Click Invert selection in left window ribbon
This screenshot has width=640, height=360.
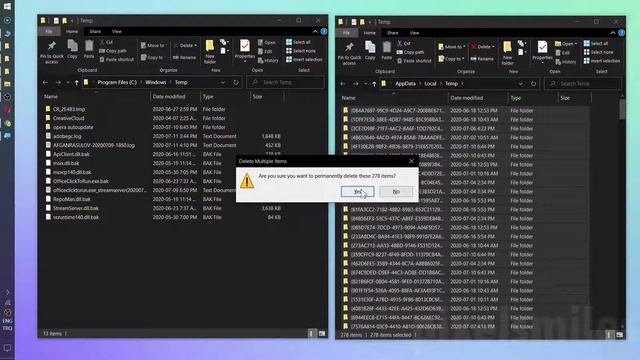304,60
